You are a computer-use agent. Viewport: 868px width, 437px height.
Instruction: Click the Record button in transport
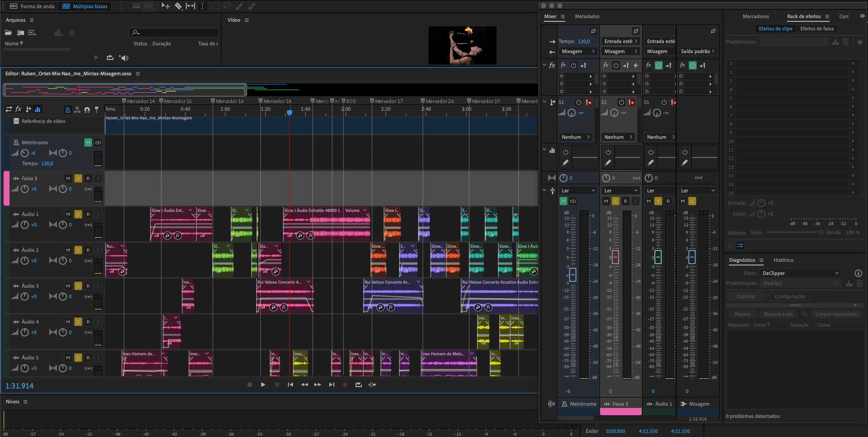coord(345,385)
